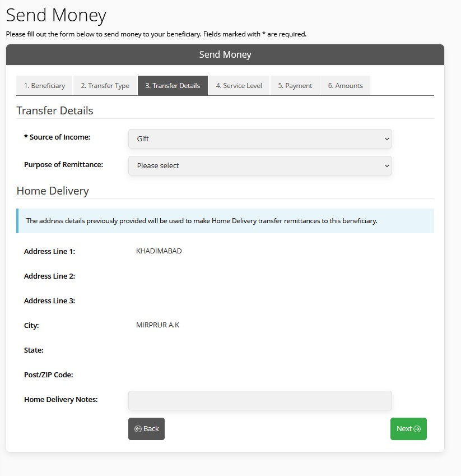Select the 3. Transfer Details tab
The width and height of the screenshot is (461, 476).
pos(173,86)
